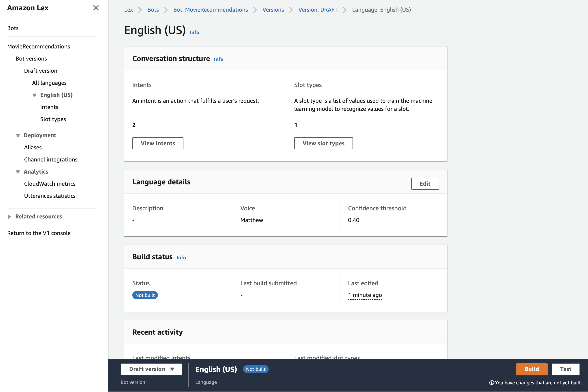The width and height of the screenshot is (588, 392).
Task: Navigate to Utterances statistics page
Action: point(49,196)
